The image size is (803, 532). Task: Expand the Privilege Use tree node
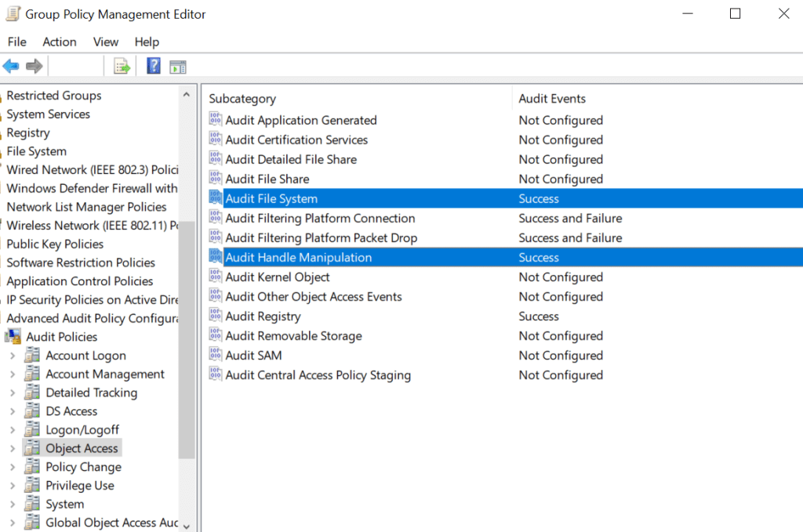(12, 486)
